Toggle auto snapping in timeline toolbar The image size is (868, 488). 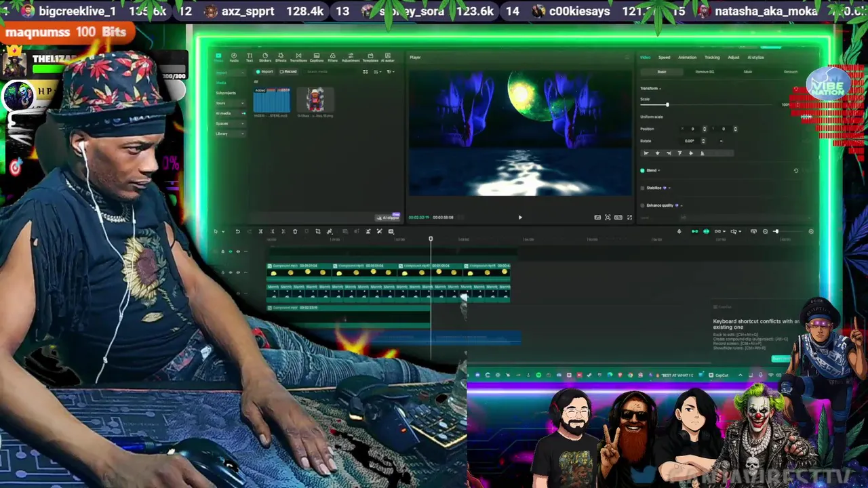coord(706,231)
